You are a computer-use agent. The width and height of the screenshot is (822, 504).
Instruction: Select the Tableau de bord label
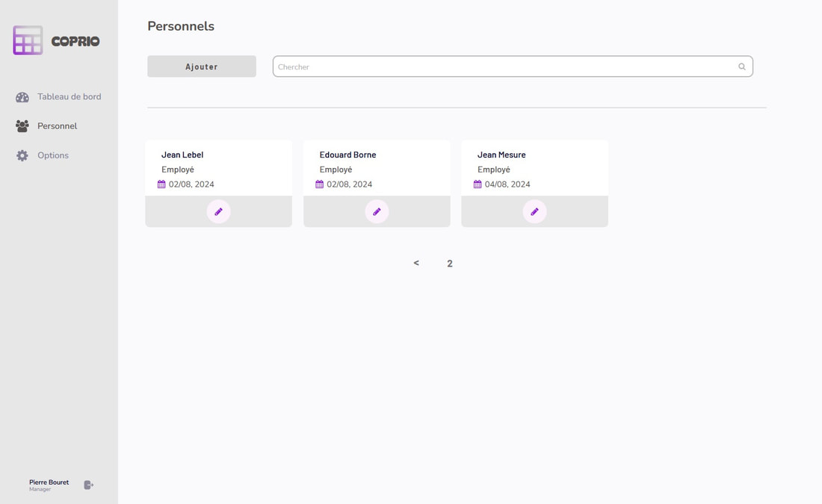pyautogui.click(x=69, y=97)
